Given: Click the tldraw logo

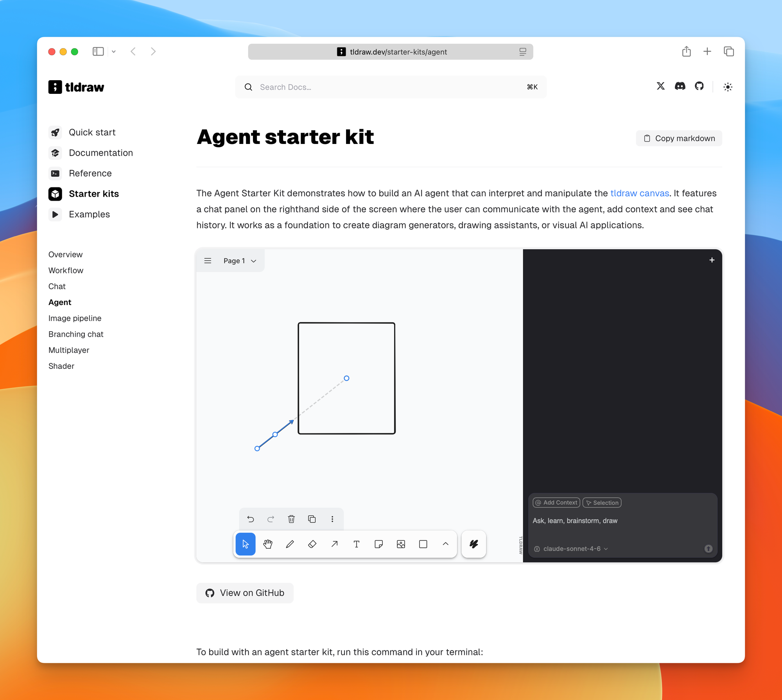Looking at the screenshot, I should click(76, 87).
